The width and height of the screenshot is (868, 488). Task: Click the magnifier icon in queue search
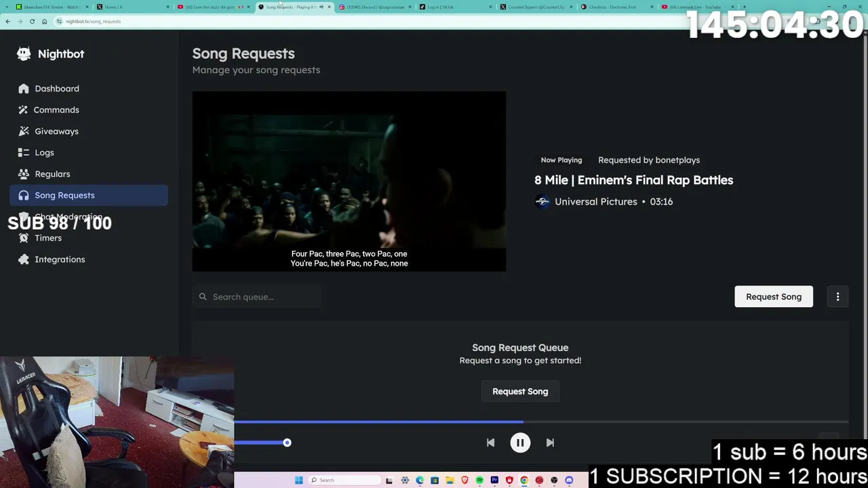click(203, 297)
